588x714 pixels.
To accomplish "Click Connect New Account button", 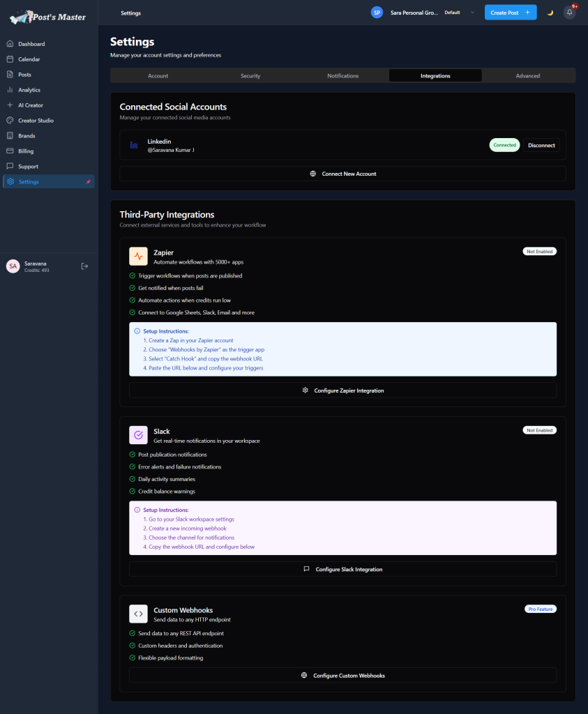I will (x=342, y=174).
